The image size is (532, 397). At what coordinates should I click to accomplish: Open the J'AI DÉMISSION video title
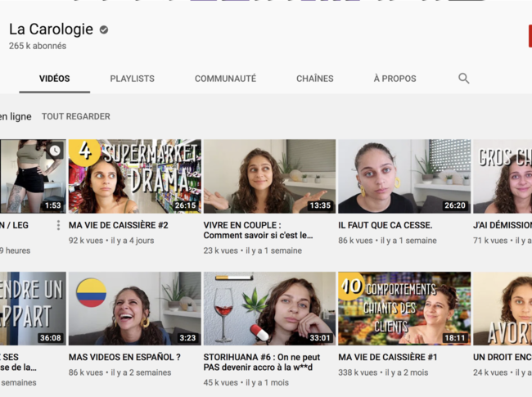coord(503,225)
